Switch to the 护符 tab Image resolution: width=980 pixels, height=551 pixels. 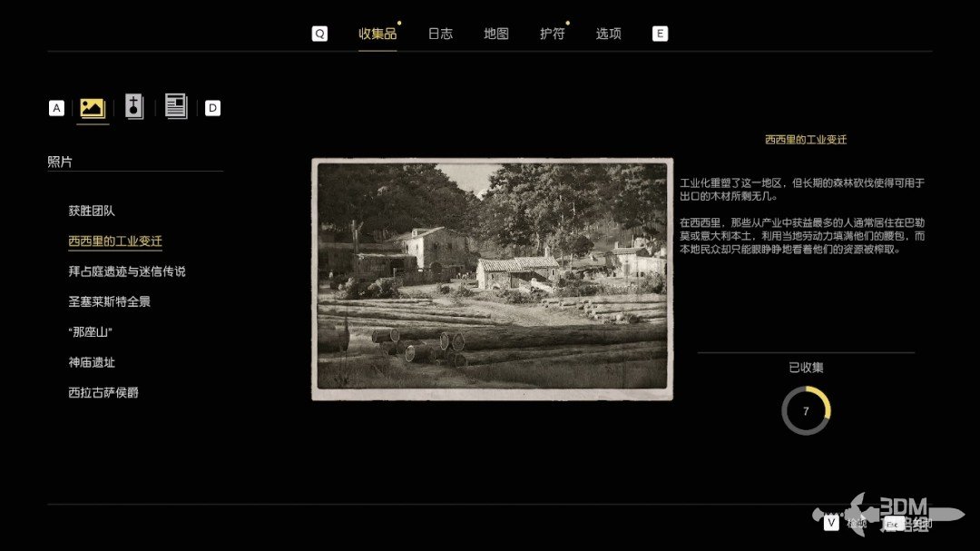tap(553, 34)
